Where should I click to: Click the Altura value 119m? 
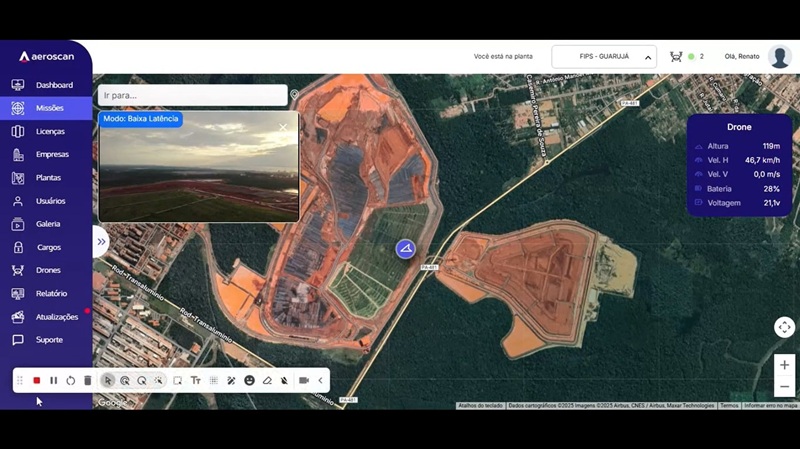[x=771, y=146]
